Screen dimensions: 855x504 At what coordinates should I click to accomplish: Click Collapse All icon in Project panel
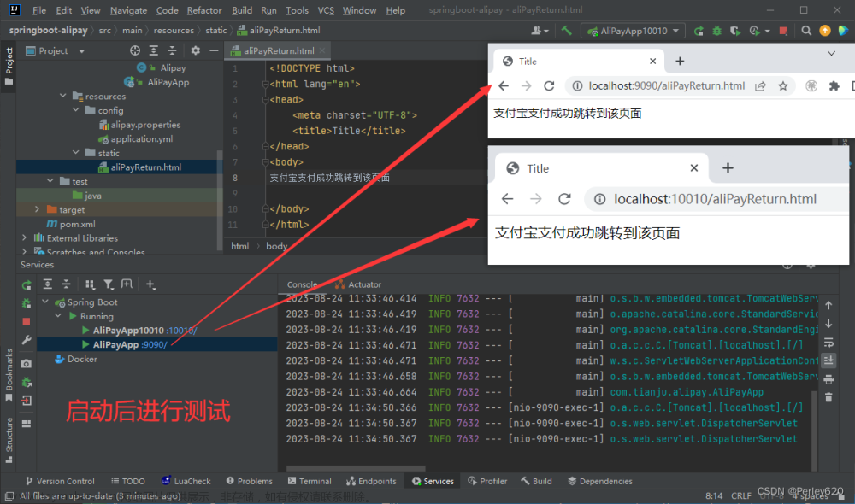pos(173,50)
